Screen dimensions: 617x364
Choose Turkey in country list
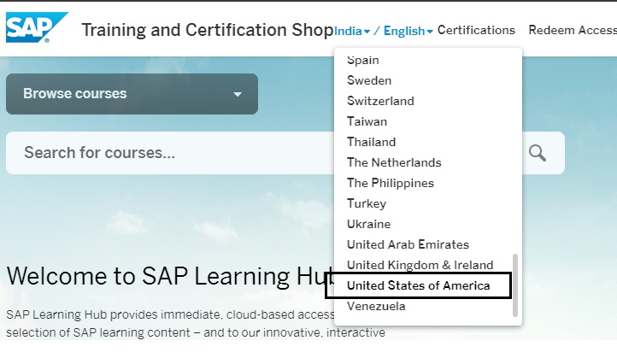coord(367,203)
